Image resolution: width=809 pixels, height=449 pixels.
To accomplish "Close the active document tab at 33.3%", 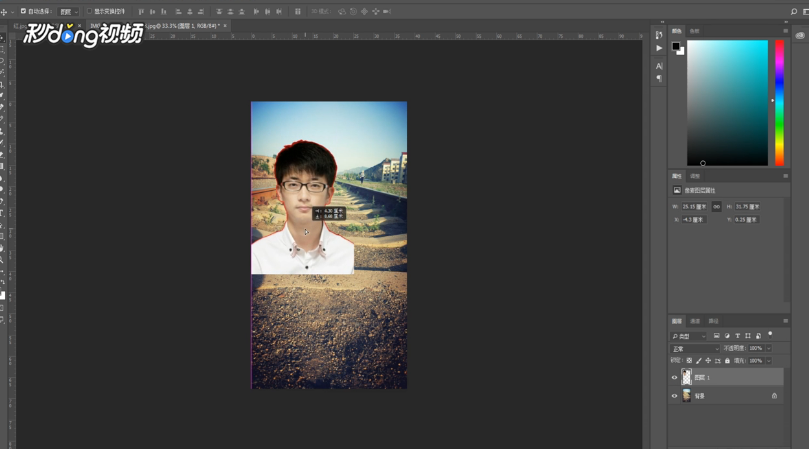I will 225,25.
